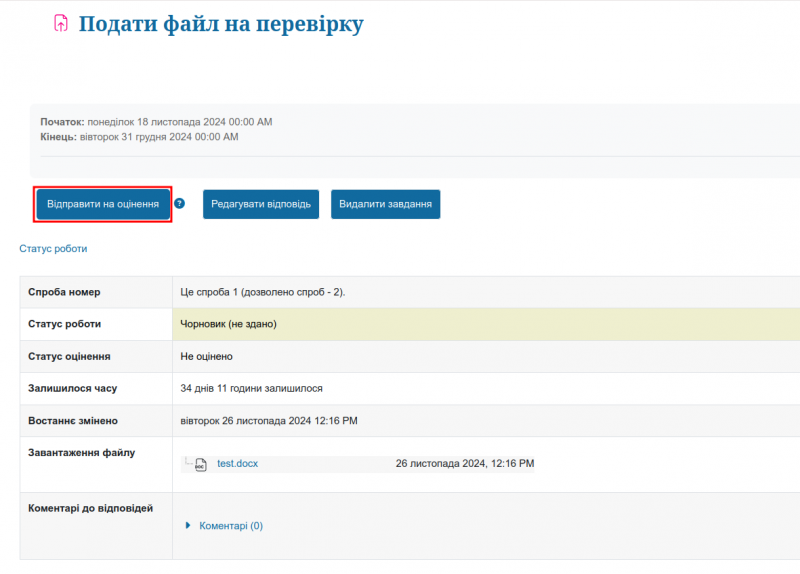This screenshot has width=800, height=574.
Task: Select the 34 днів 11 години залишилося text
Action: 251,388
